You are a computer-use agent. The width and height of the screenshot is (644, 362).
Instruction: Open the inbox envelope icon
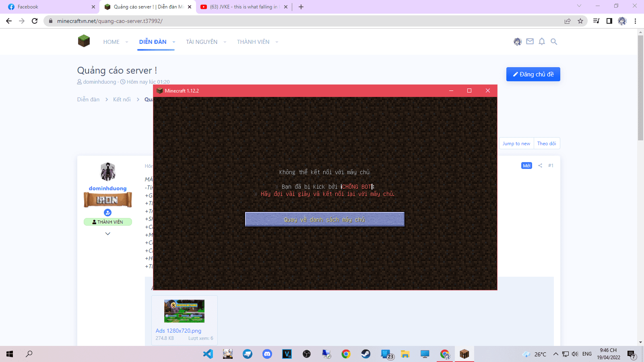(530, 41)
